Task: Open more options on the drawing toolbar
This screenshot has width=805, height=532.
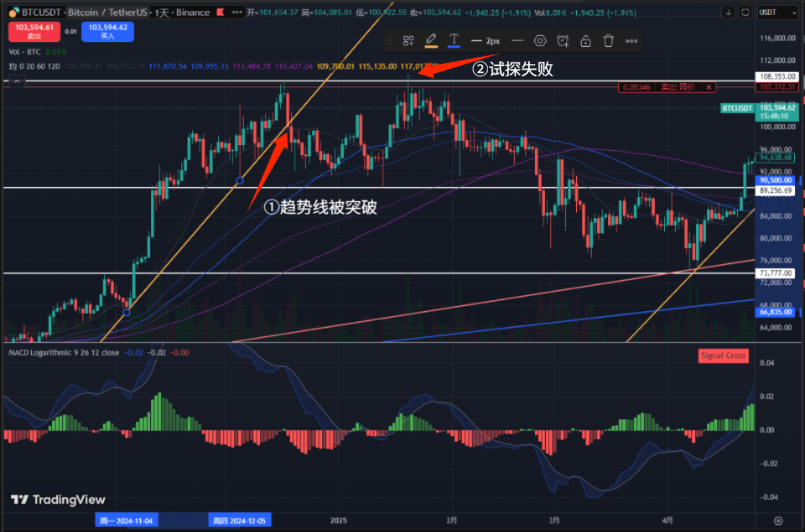Action: tap(631, 41)
